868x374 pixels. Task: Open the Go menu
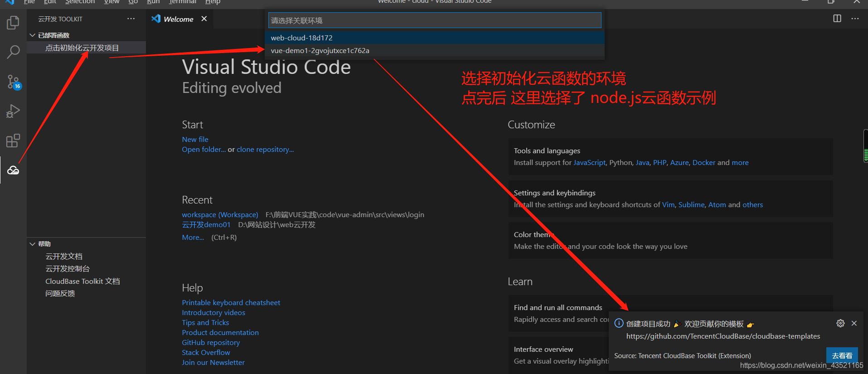133,2
